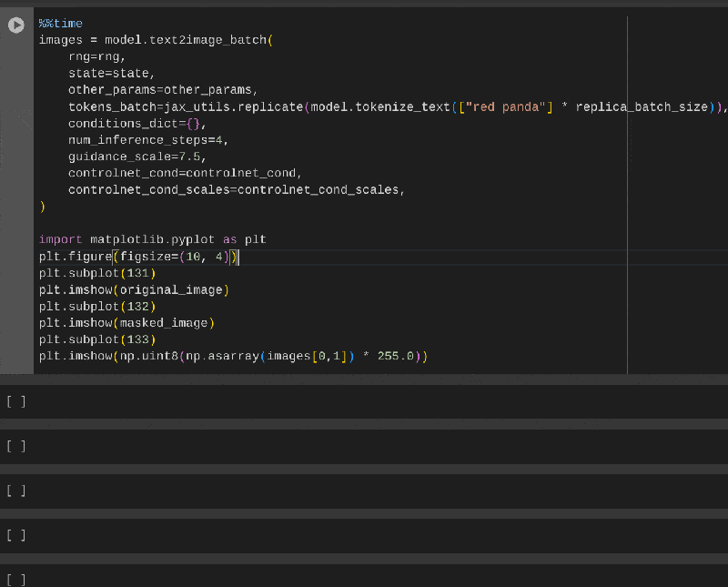Screen dimensions: 728x587
Task: Run the second empty code cell
Action: tap(16, 446)
